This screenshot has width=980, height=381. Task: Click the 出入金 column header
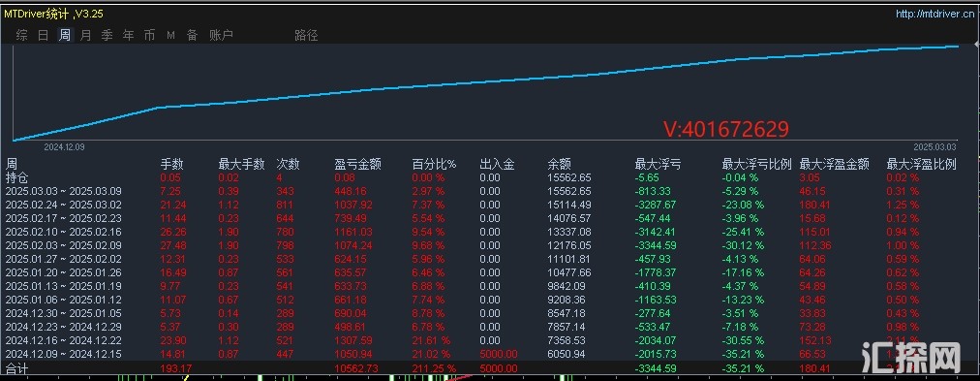[497, 165]
